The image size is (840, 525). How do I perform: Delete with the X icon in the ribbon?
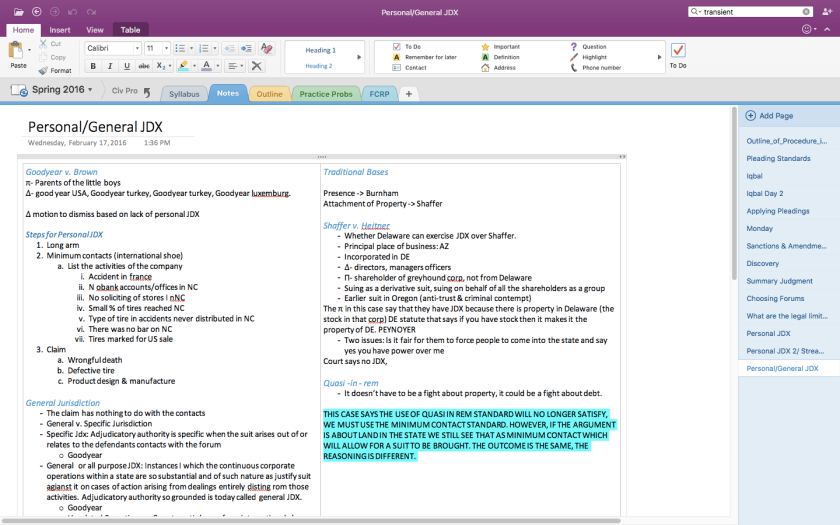point(256,66)
